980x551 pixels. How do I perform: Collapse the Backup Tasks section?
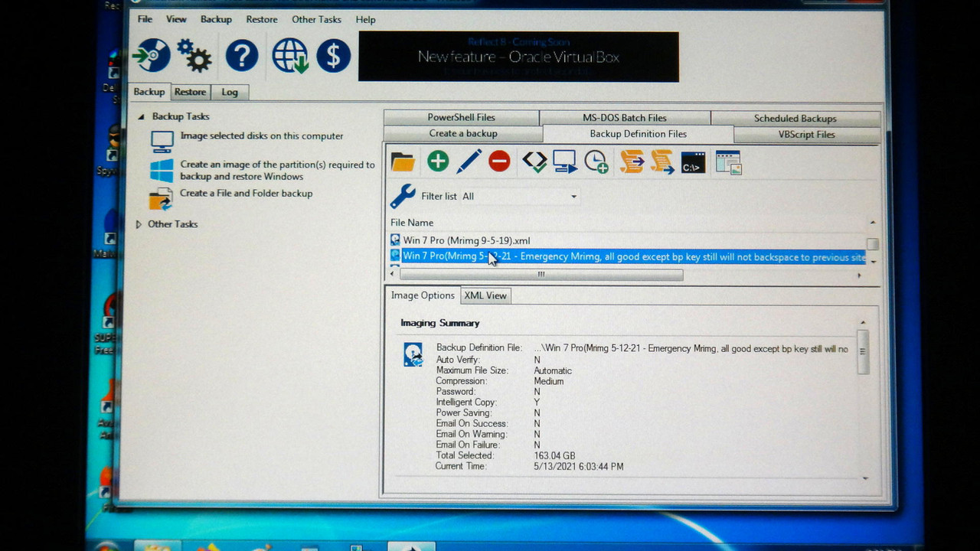point(140,116)
